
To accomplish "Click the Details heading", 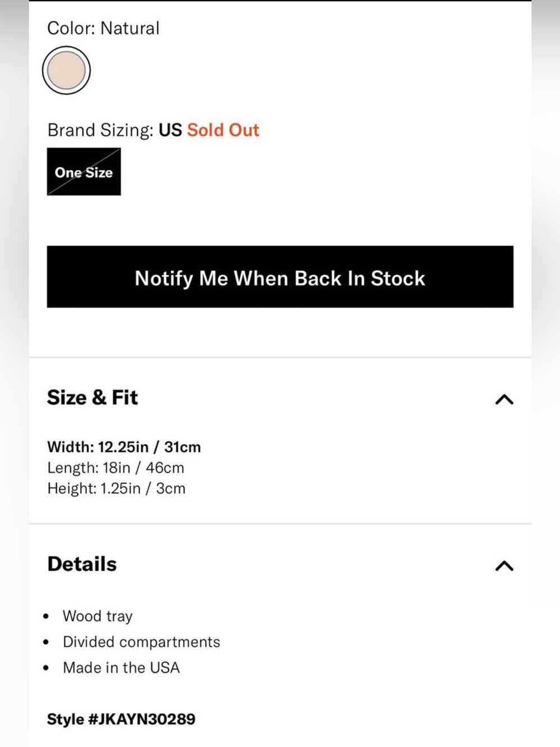I will [82, 564].
